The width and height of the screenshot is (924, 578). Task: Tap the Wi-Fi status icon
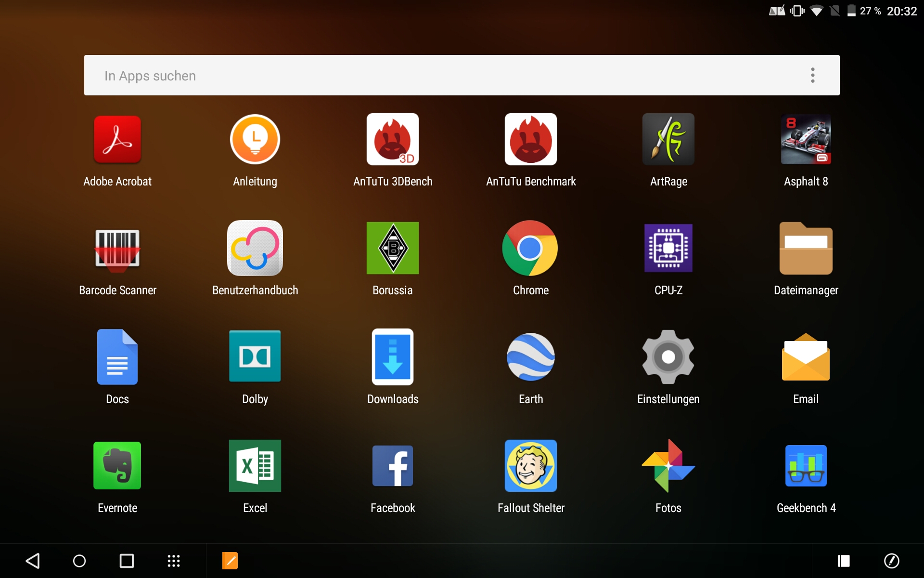click(817, 11)
